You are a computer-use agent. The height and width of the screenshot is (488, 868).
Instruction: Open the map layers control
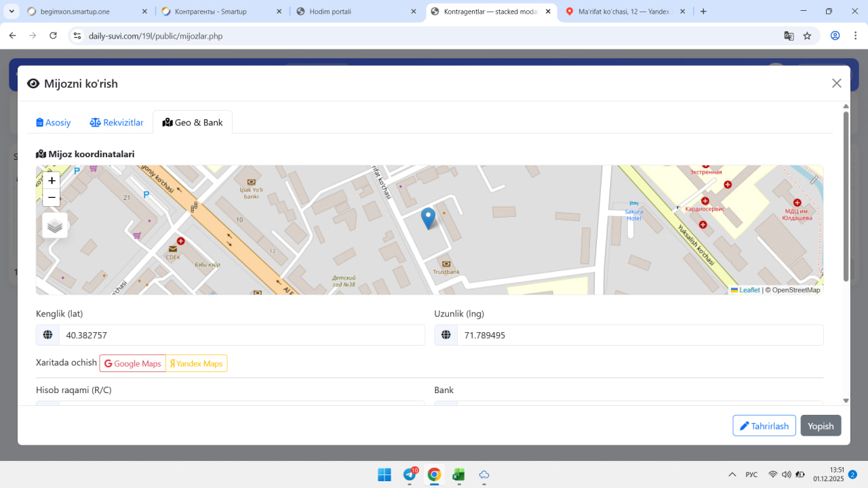(55, 226)
